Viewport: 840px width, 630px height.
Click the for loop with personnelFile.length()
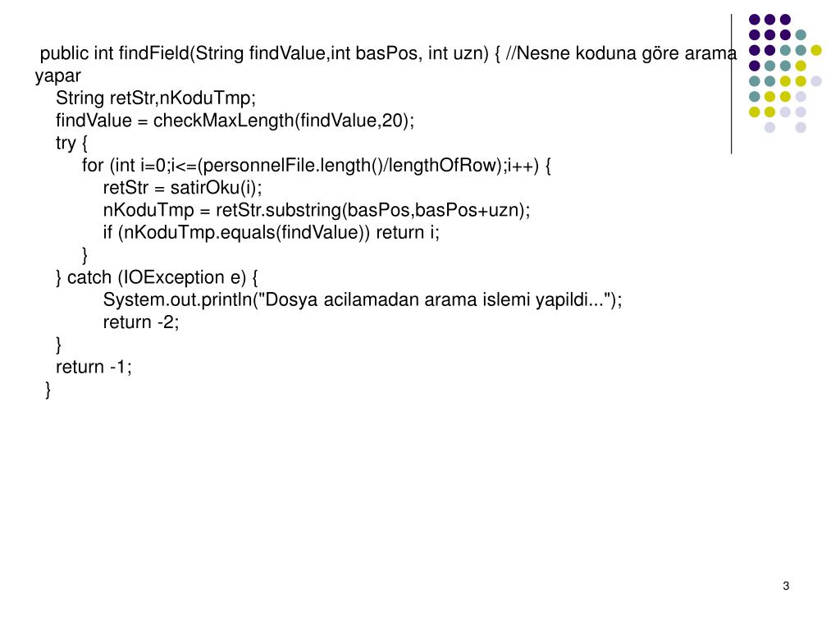click(x=317, y=166)
